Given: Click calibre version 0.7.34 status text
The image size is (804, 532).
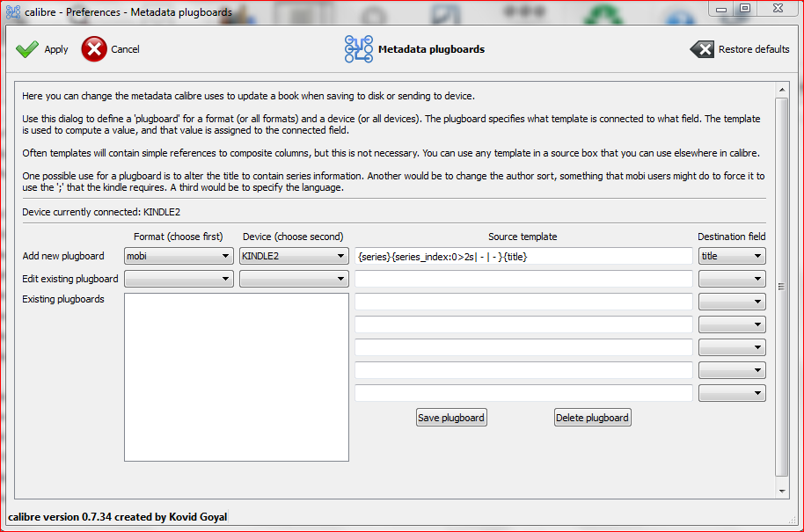Looking at the screenshot, I should [x=117, y=517].
